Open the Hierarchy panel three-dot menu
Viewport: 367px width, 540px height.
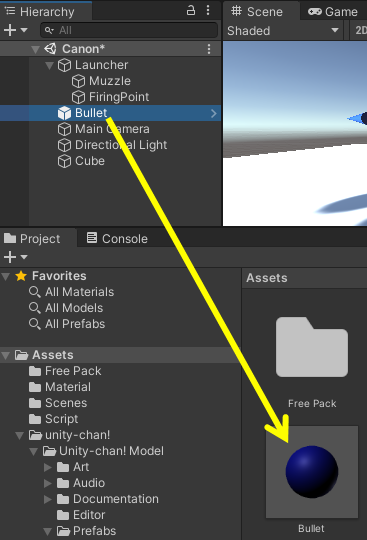pyautogui.click(x=208, y=10)
